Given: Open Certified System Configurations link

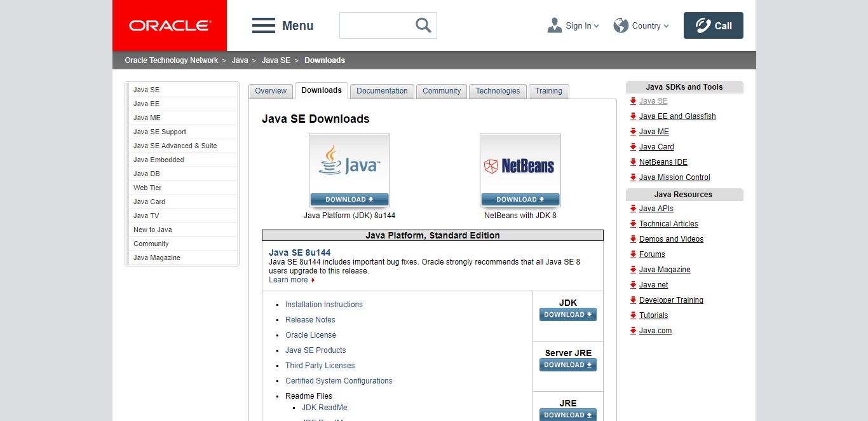Looking at the screenshot, I should [339, 381].
